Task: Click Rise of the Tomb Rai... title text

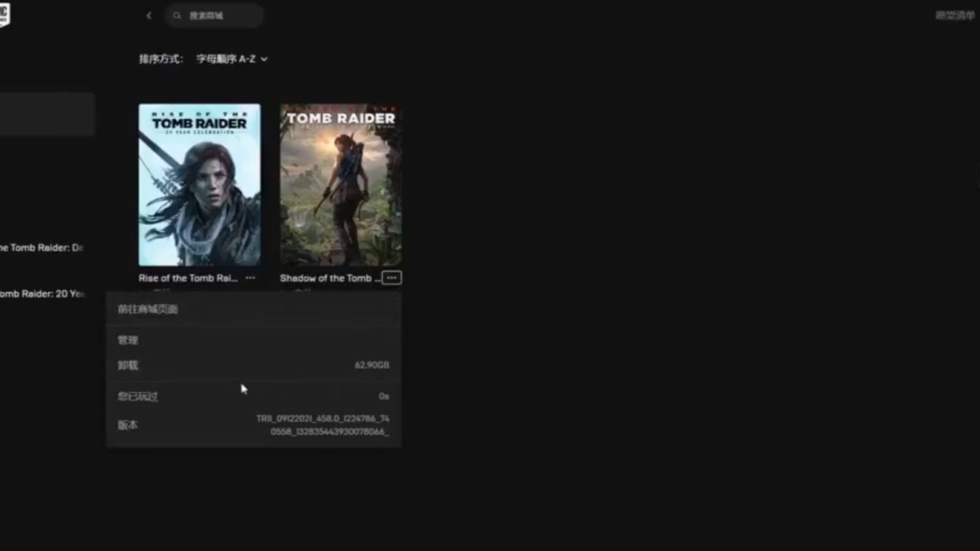Action: point(189,278)
